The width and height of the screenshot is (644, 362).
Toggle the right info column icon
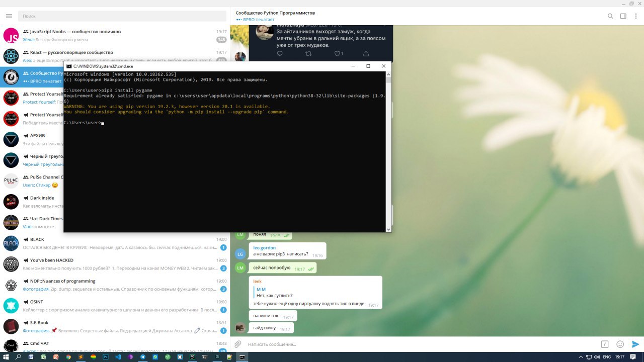click(x=623, y=16)
